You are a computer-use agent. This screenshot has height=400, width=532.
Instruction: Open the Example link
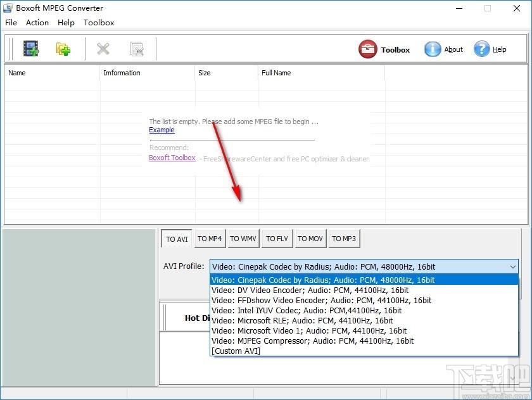click(x=162, y=130)
